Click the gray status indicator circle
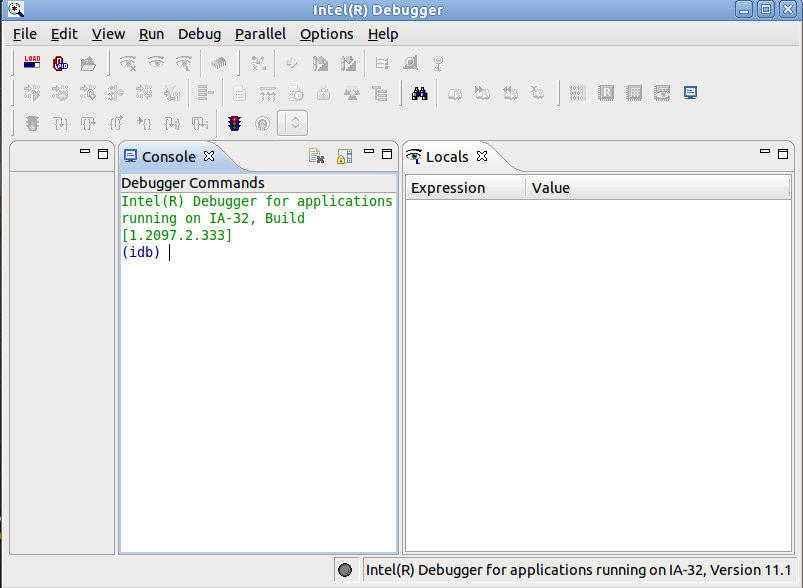Screen dimensions: 803x588 (345, 570)
